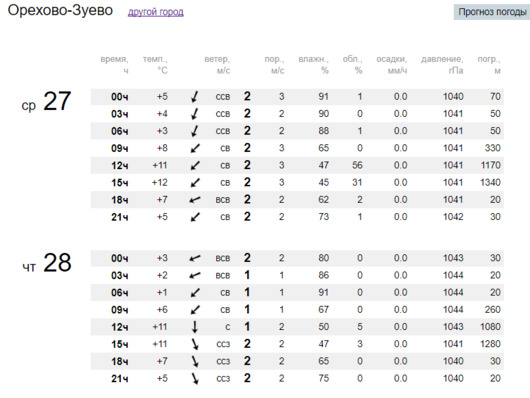Click the 'влажн., %' column header
Image resolution: width=530 pixels, height=398 pixels.
[313, 65]
